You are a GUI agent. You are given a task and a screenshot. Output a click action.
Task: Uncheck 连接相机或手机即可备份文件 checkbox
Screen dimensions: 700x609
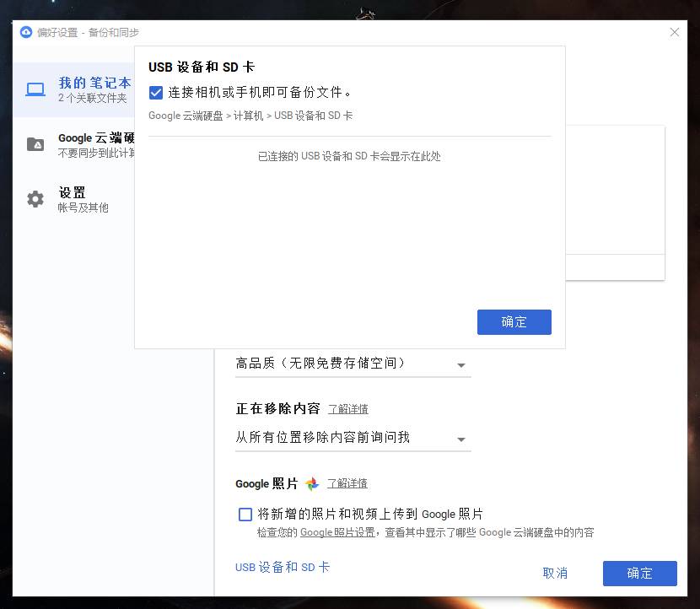tap(156, 93)
